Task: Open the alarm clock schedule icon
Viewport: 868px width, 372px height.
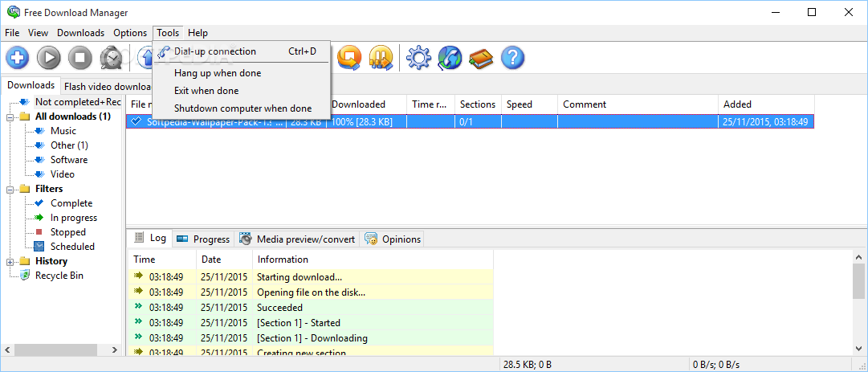Action: (112, 57)
